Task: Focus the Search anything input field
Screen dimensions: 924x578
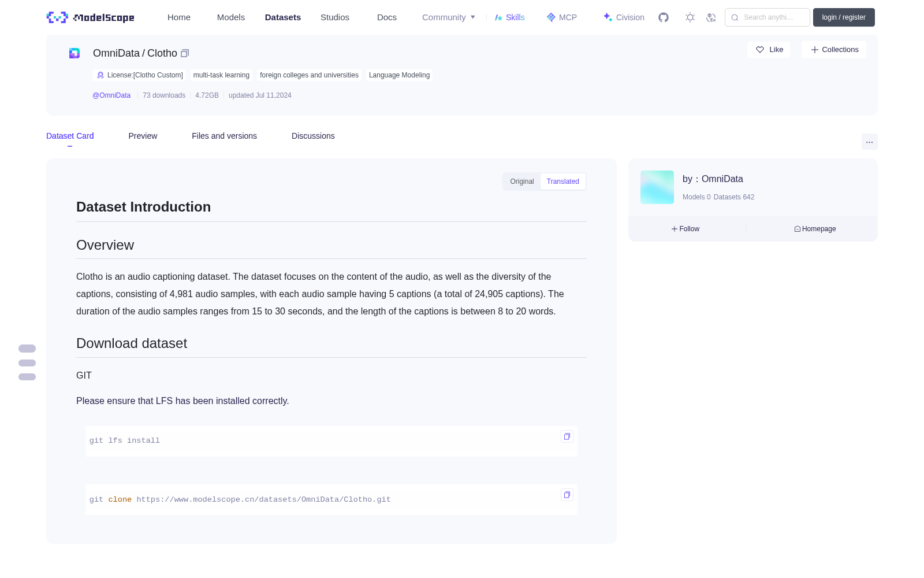Action: tap(767, 17)
